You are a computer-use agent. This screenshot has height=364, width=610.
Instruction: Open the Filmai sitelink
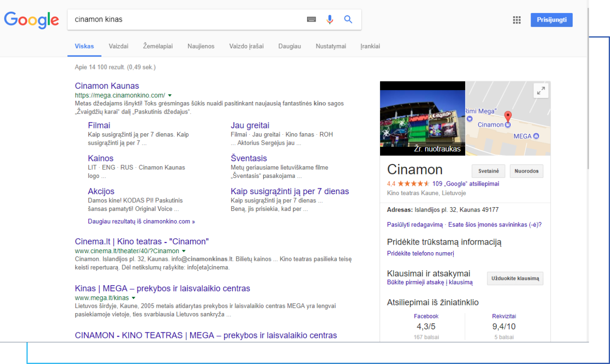99,125
